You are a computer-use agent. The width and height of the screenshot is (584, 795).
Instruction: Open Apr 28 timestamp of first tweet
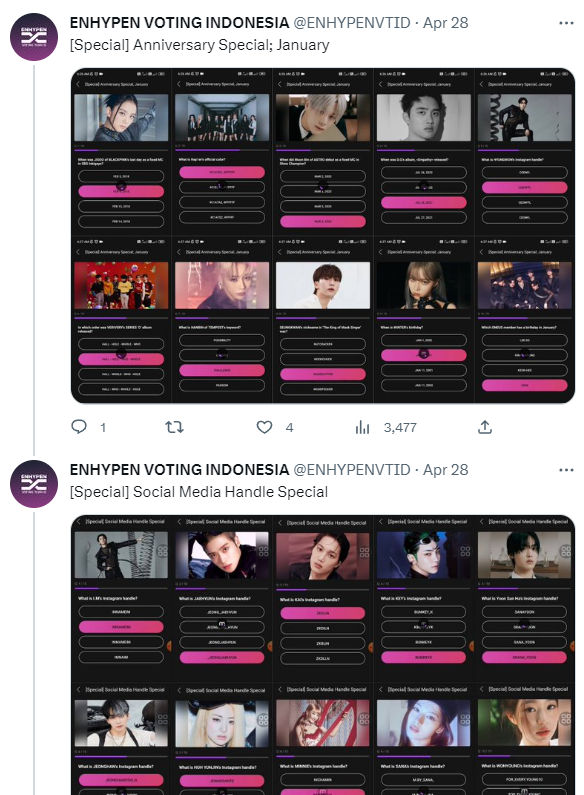coord(446,23)
